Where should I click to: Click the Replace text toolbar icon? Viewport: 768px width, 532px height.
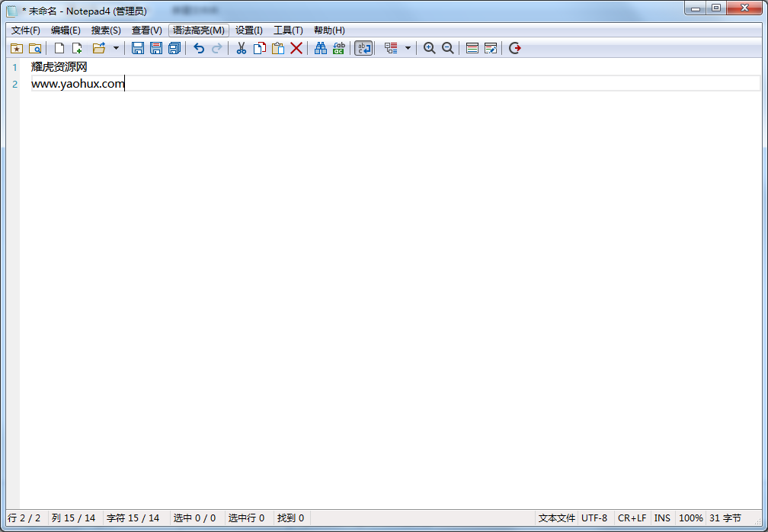click(339, 48)
